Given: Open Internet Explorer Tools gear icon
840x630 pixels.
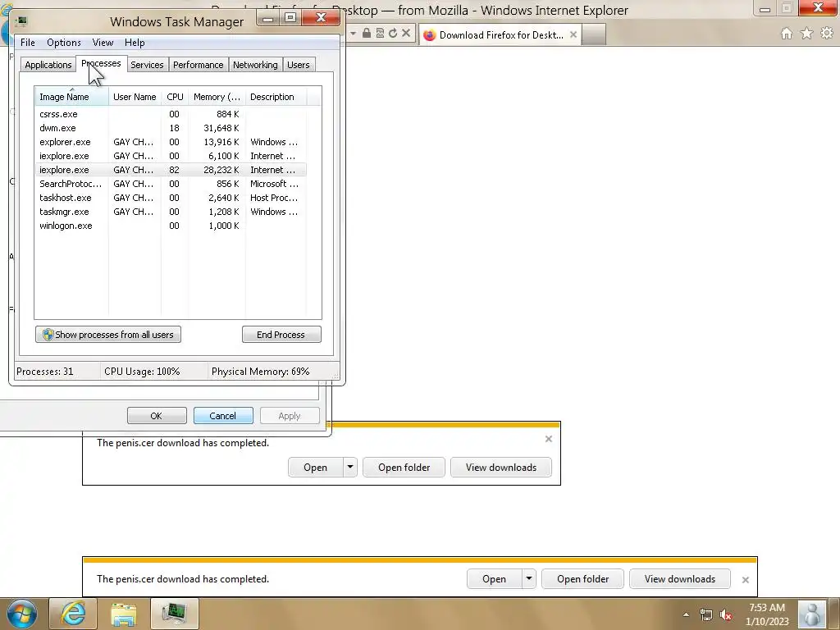Looking at the screenshot, I should point(827,34).
